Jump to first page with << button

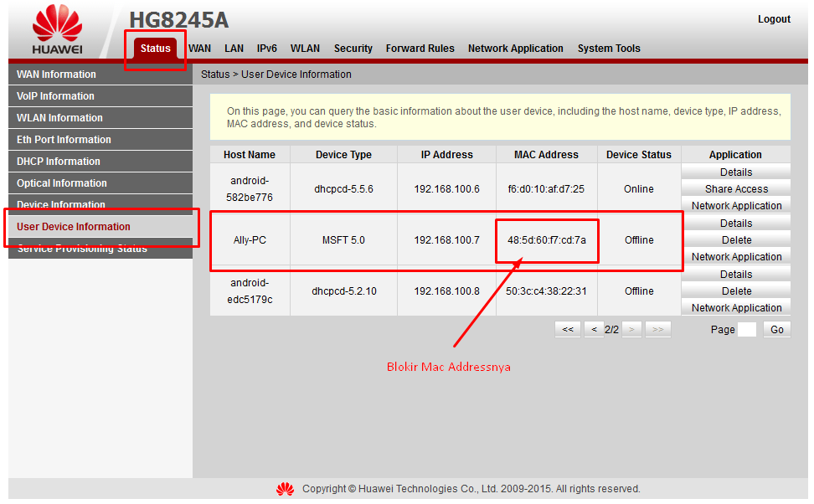[x=568, y=329]
